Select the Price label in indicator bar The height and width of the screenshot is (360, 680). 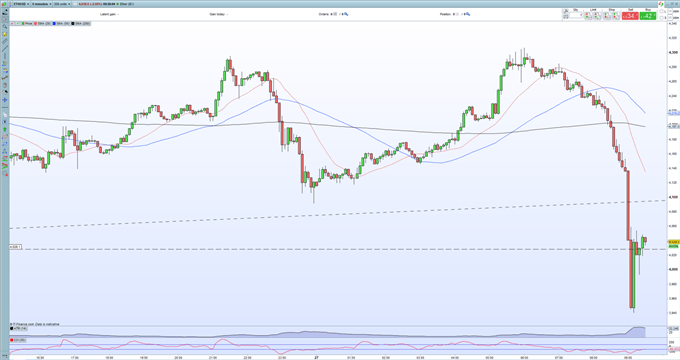(29, 23)
